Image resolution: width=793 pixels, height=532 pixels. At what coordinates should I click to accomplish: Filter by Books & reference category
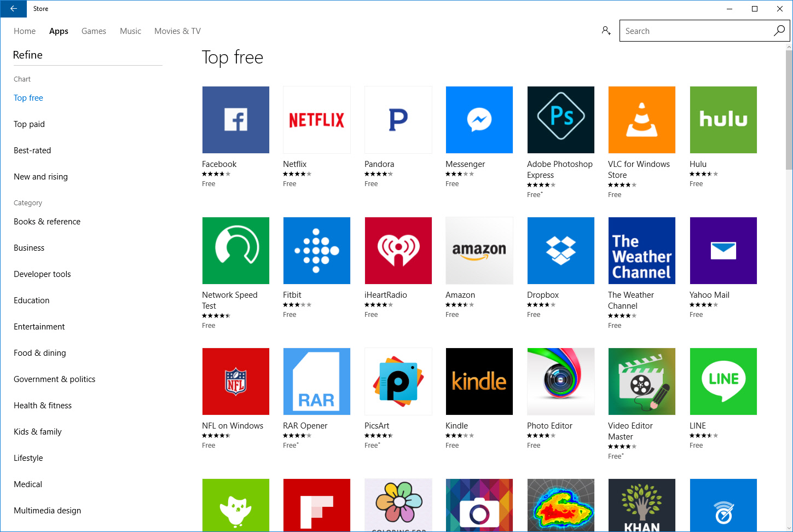tap(47, 222)
